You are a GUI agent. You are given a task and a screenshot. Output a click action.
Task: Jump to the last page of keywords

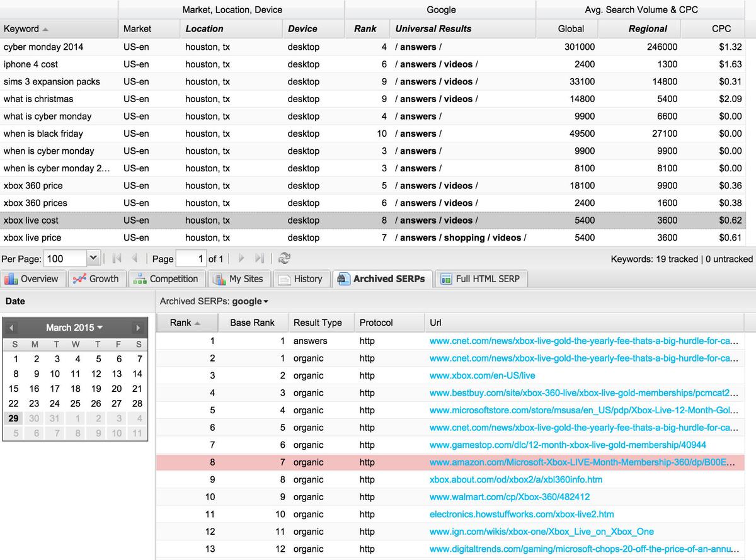tap(259, 259)
